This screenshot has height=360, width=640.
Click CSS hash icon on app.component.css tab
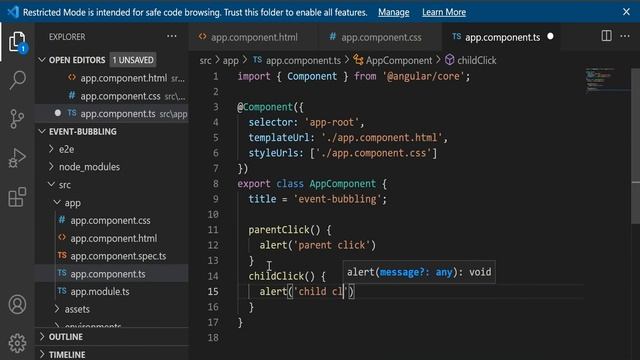[333, 37]
